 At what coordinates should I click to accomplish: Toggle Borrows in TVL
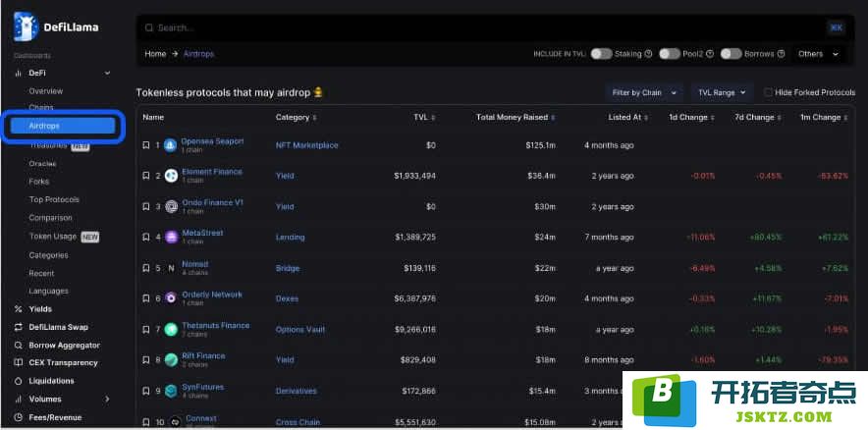(731, 54)
